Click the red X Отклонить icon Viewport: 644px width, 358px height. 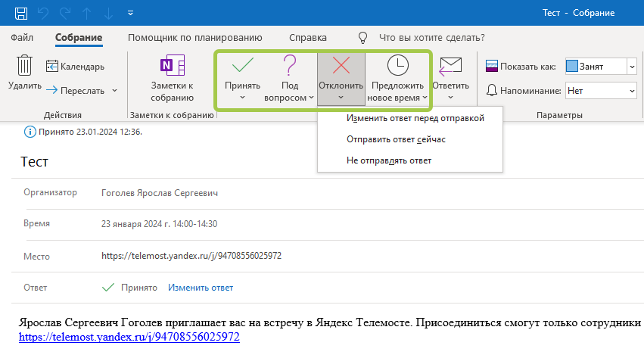341,65
